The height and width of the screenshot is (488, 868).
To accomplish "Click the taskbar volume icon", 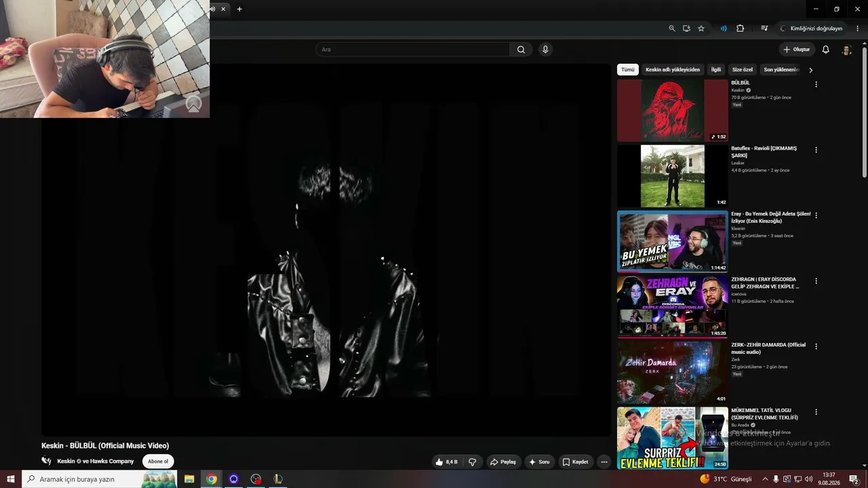I will coord(808,479).
